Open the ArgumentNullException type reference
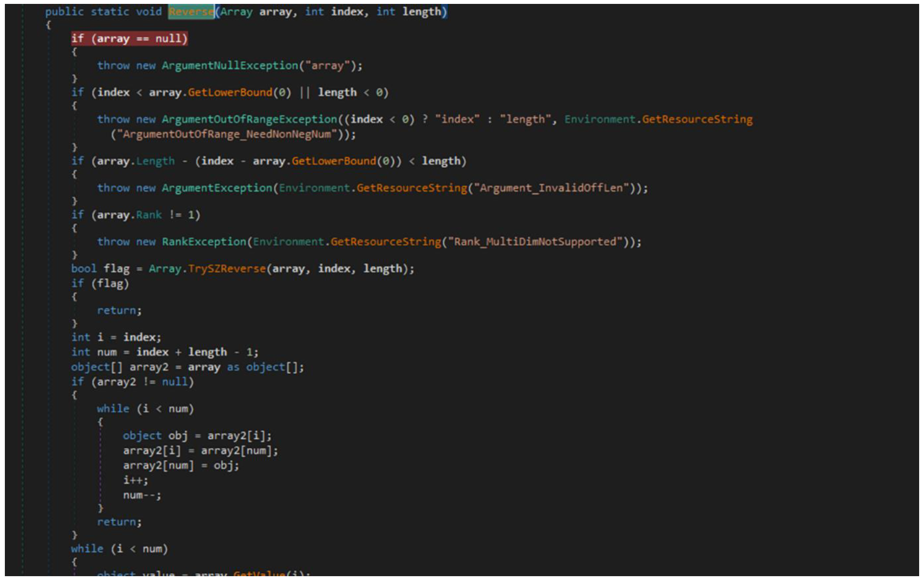The image size is (924, 582). (x=229, y=66)
